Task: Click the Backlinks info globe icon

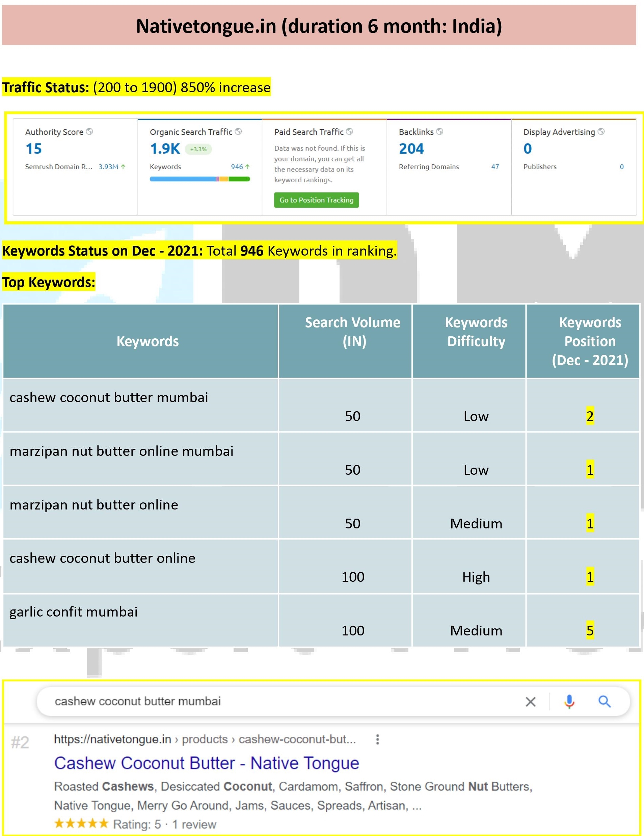Action: coord(440,132)
